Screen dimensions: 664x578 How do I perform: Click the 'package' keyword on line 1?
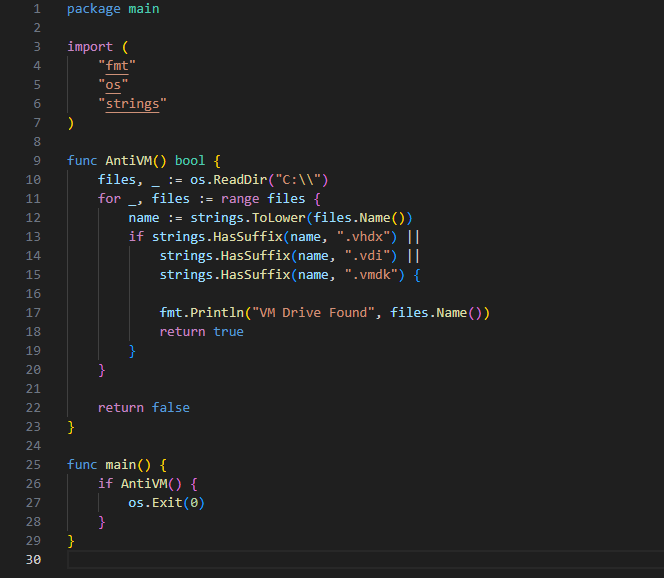pos(94,9)
